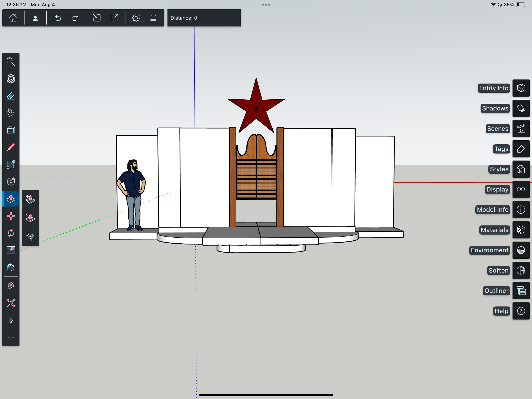The image size is (532, 399).
Task: Choose Push/Pull with plus variant in flyout
Action: [30, 199]
